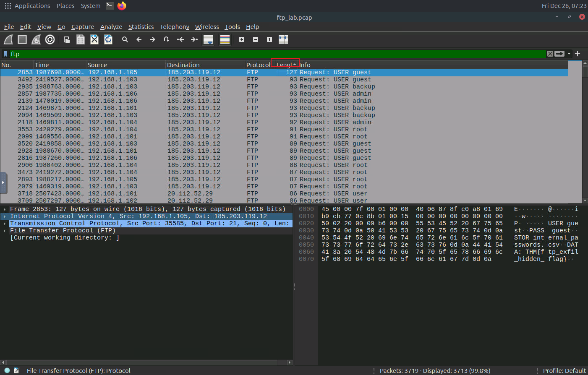Click the resize columns toolbar icon
The width and height of the screenshot is (588, 375).
[x=283, y=39]
